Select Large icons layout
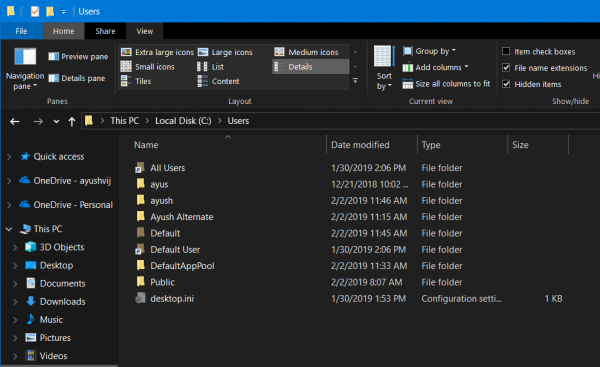 225,52
